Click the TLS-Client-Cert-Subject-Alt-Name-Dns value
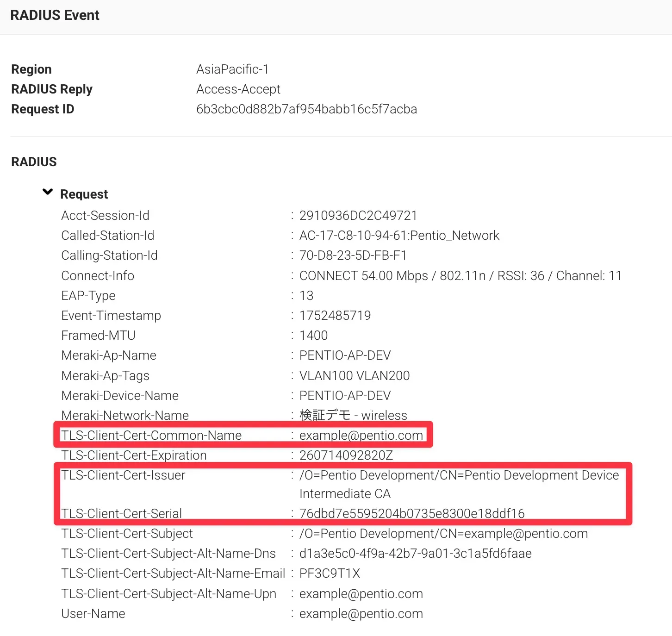Image resolution: width=672 pixels, height=636 pixels. coord(415,554)
